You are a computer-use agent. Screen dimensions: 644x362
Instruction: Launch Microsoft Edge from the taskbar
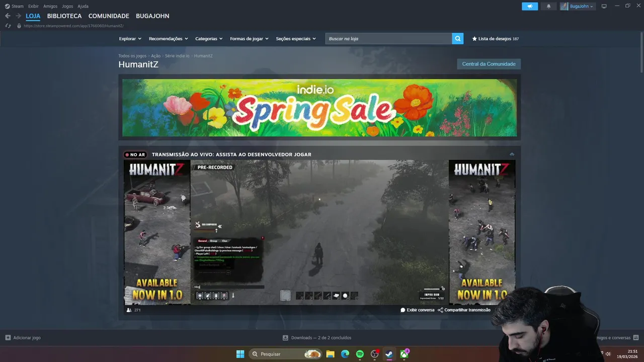click(345, 354)
